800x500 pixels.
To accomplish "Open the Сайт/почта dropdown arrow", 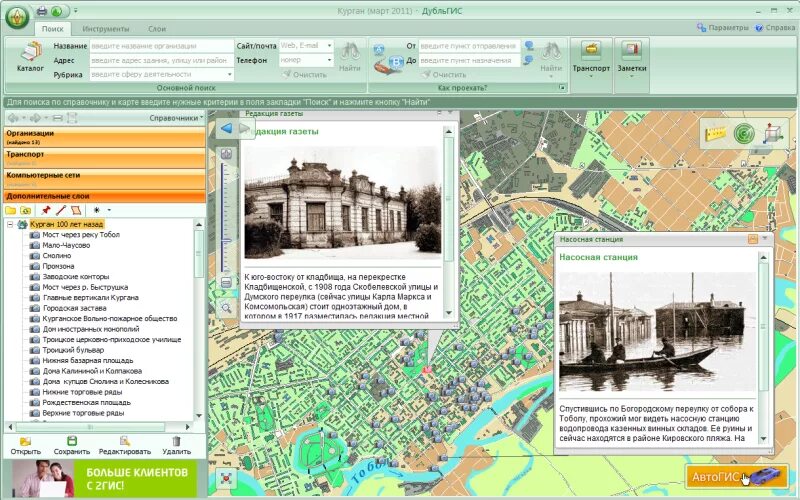I will (330, 46).
